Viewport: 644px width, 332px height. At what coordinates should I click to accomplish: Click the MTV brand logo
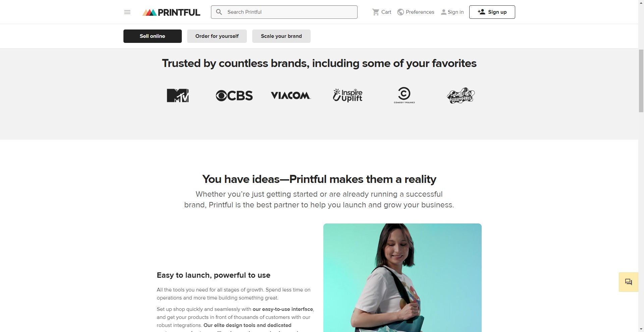(x=178, y=95)
